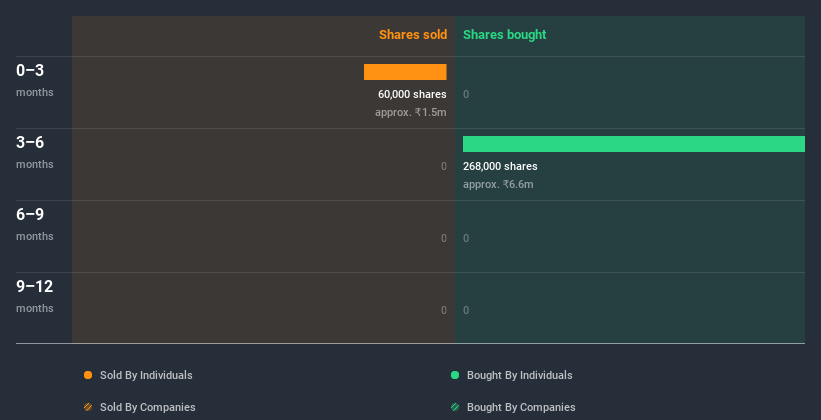The image size is (821, 420).
Task: Click the 60,000 shares label
Action: coord(412,94)
